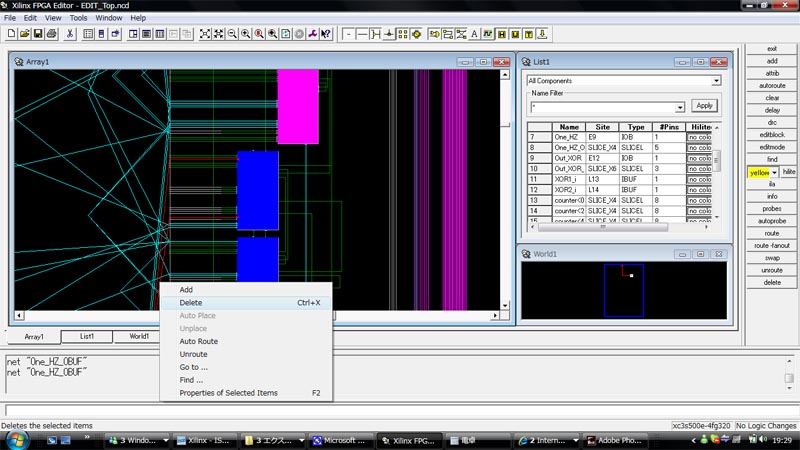Viewport: 800px width, 450px height.
Task: Click the Open file folder icon
Action: 24,34
